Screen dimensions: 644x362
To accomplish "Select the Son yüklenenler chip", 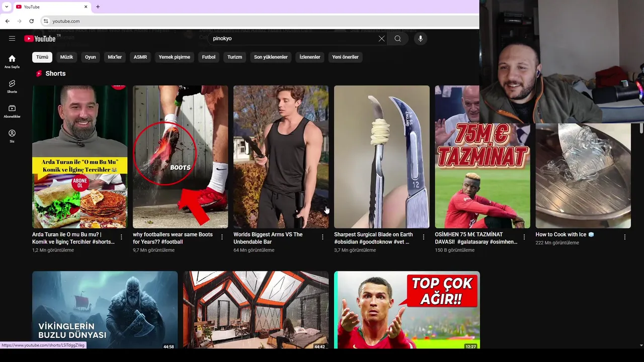I will [271, 57].
